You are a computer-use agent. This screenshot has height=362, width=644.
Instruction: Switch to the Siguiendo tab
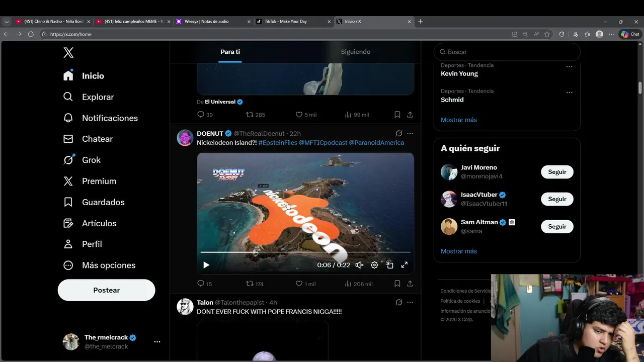point(356,52)
